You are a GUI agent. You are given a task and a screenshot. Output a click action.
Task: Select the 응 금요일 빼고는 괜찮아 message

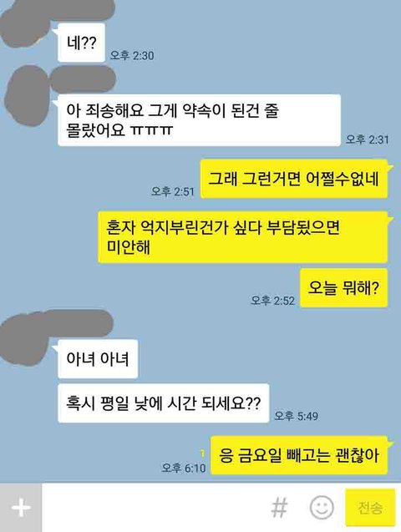click(299, 455)
